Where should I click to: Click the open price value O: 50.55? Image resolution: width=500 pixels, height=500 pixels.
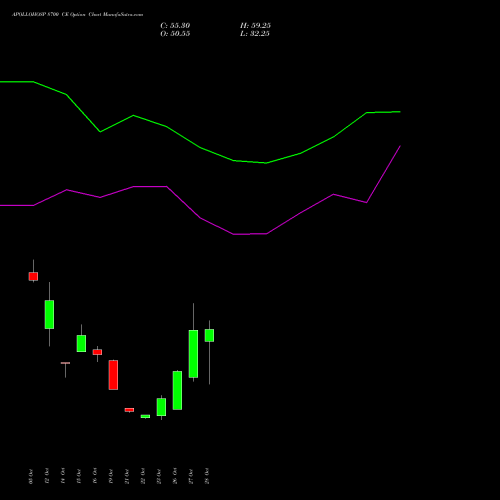[175, 34]
